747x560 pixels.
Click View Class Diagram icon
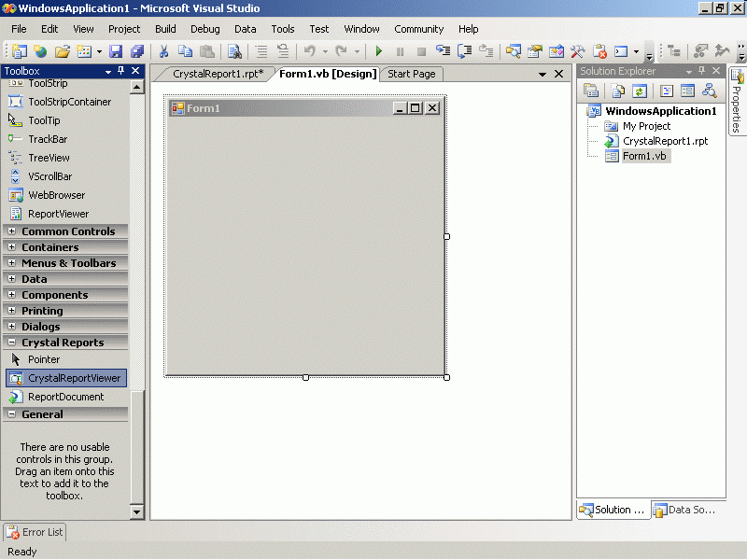710,91
